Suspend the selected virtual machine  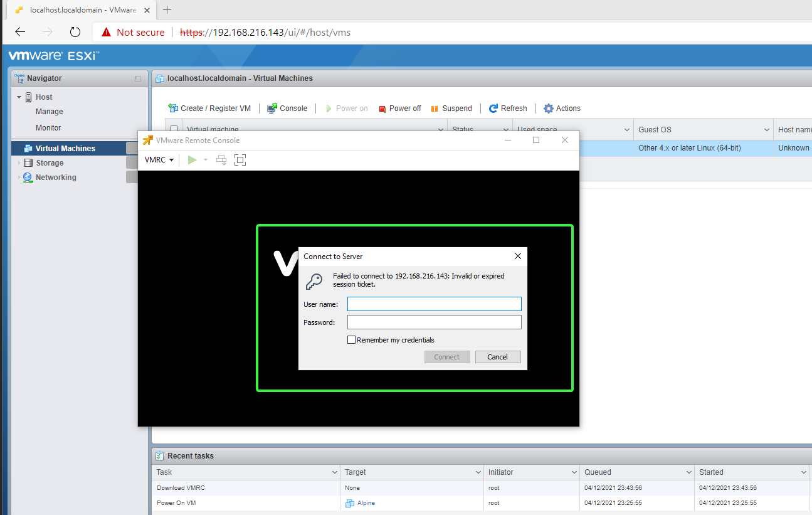[451, 109]
